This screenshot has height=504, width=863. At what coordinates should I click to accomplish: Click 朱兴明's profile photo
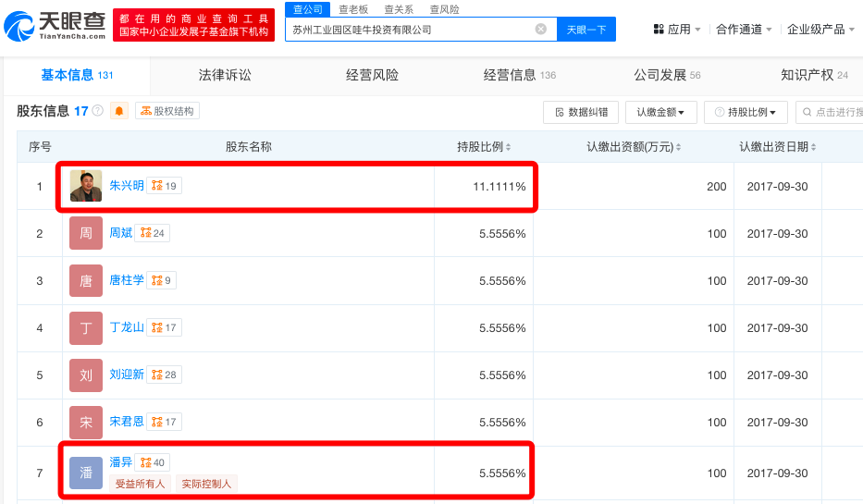tap(86, 186)
